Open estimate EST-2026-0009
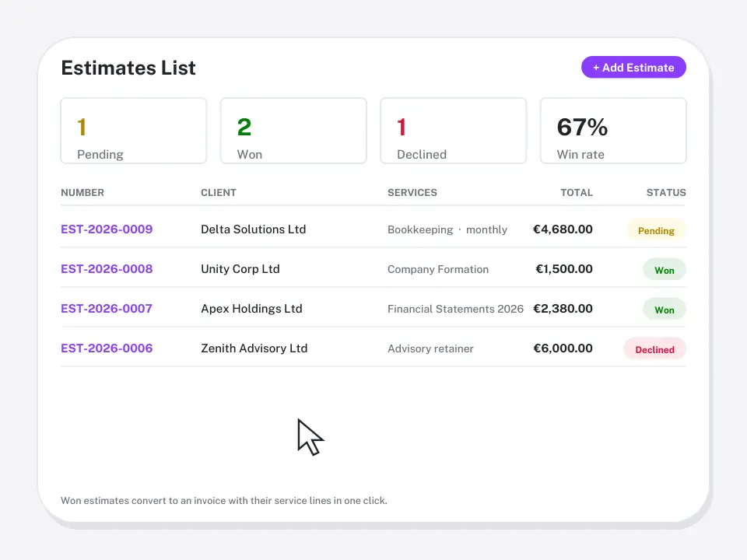The height and width of the screenshot is (560, 747). click(107, 229)
